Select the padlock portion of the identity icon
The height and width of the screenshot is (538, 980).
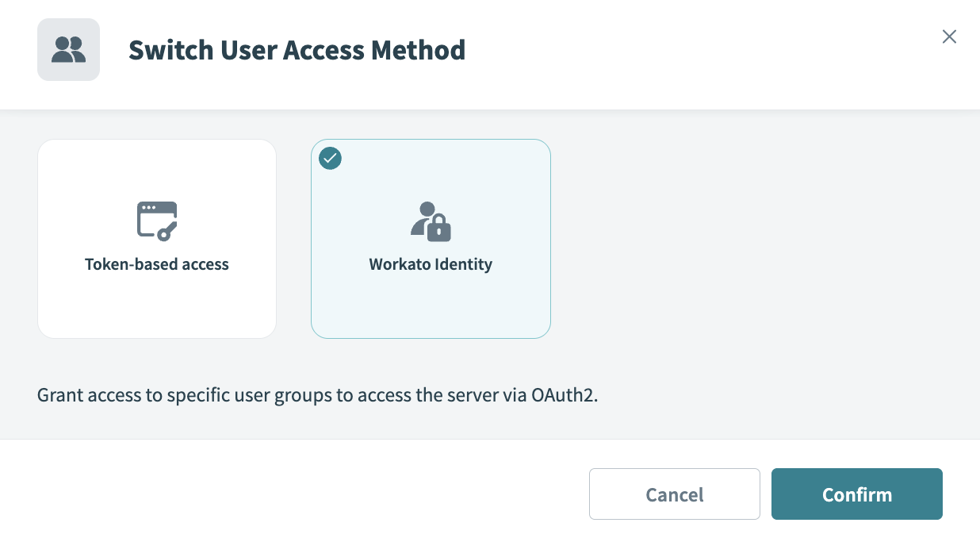point(440,230)
